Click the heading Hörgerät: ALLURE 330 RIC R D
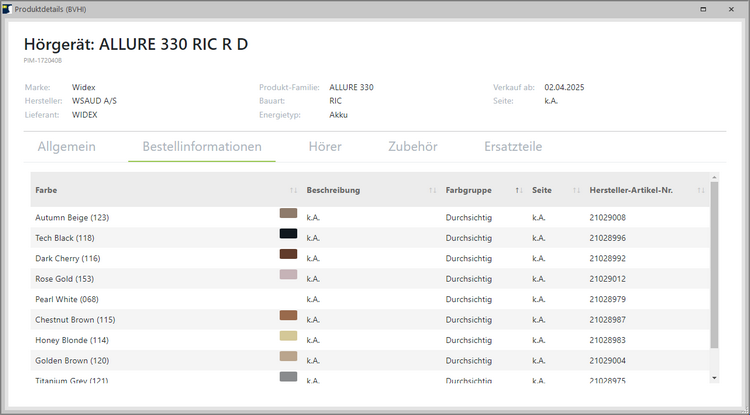The width and height of the screenshot is (750, 415). pyautogui.click(x=136, y=44)
